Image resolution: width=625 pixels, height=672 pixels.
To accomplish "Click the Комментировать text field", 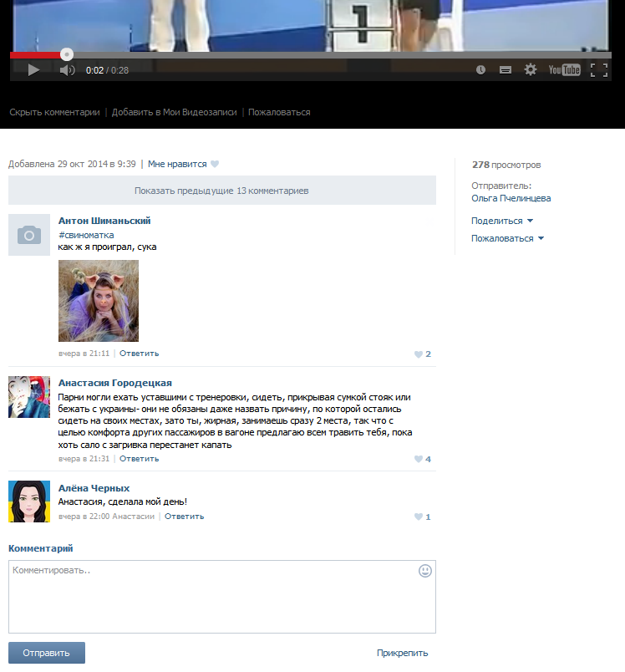I will [x=222, y=597].
